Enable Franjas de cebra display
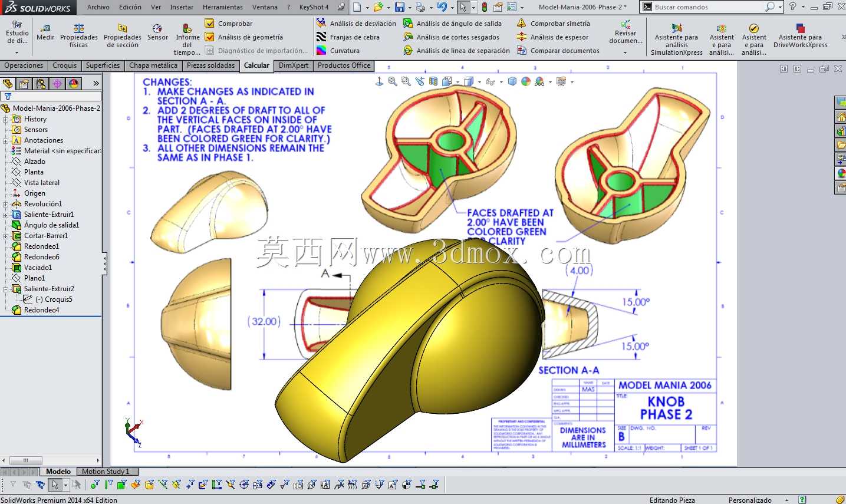 click(x=348, y=37)
